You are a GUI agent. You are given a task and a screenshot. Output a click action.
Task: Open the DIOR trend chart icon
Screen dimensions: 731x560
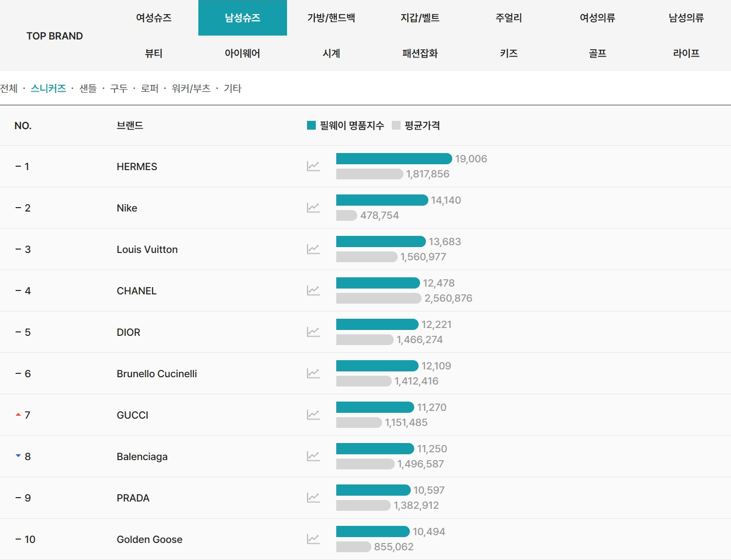point(313,332)
